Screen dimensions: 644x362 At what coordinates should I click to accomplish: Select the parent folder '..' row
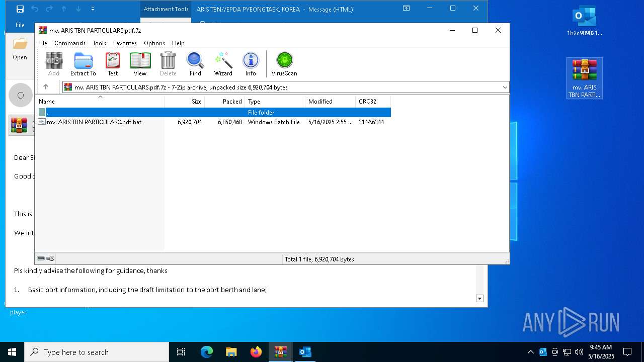coord(213,113)
